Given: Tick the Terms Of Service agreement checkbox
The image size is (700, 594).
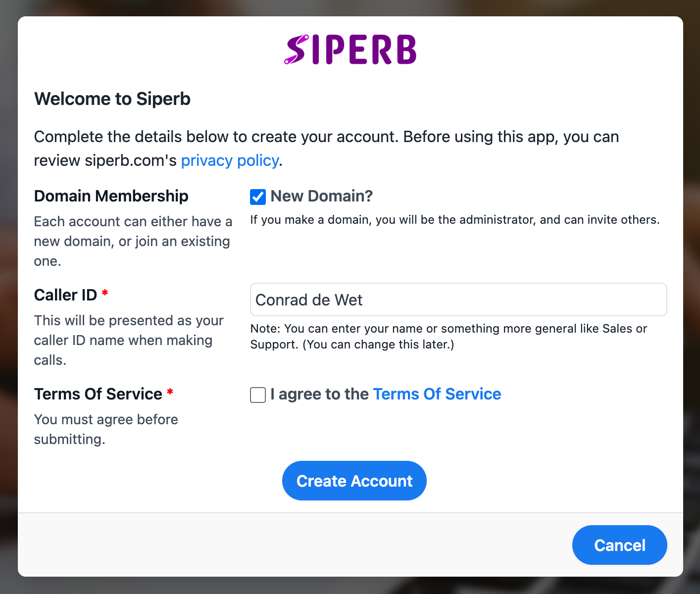Looking at the screenshot, I should click(x=258, y=395).
